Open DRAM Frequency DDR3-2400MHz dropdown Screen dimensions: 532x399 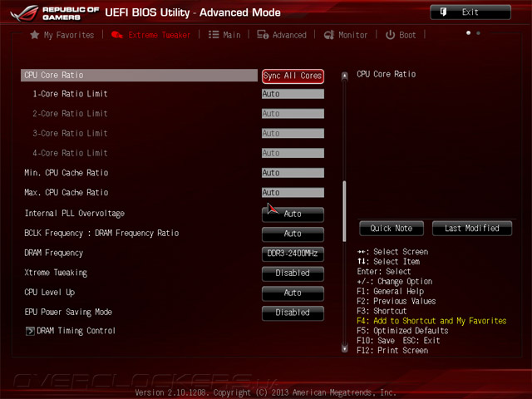(x=293, y=254)
